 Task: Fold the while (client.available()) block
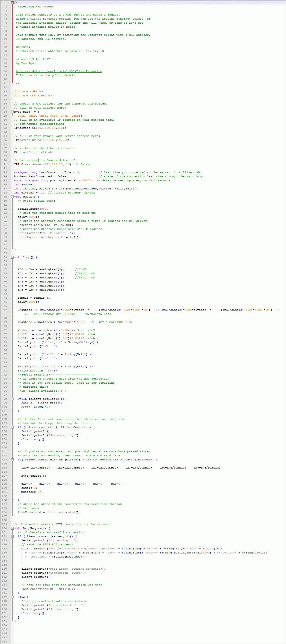pyautogui.click(x=13, y=399)
